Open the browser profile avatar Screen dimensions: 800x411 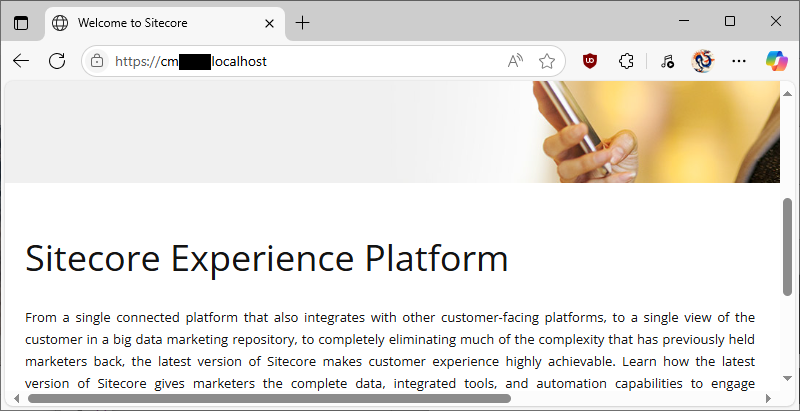pyautogui.click(x=703, y=61)
